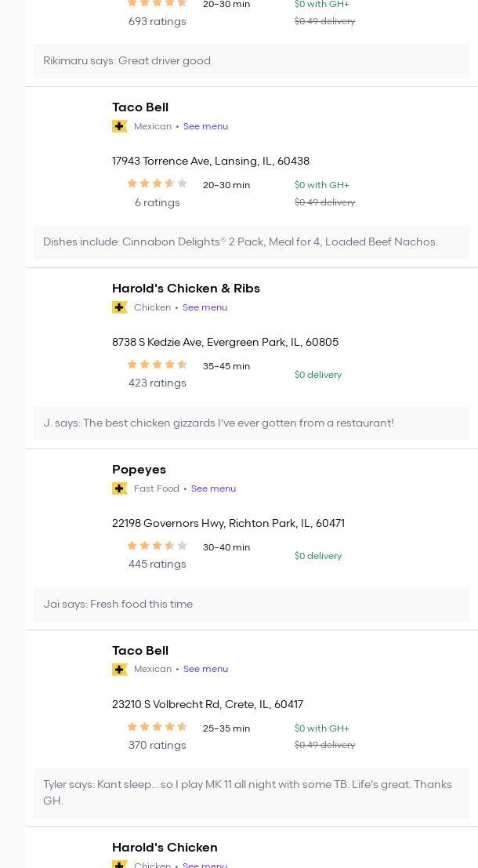Open the Popeyes restaurant title
478x868 pixels.
click(x=139, y=470)
